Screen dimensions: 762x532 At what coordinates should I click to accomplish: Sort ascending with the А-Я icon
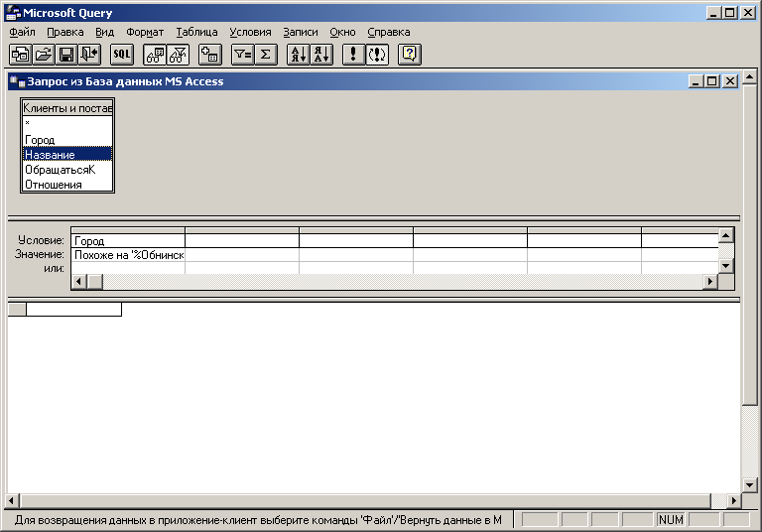pos(299,55)
